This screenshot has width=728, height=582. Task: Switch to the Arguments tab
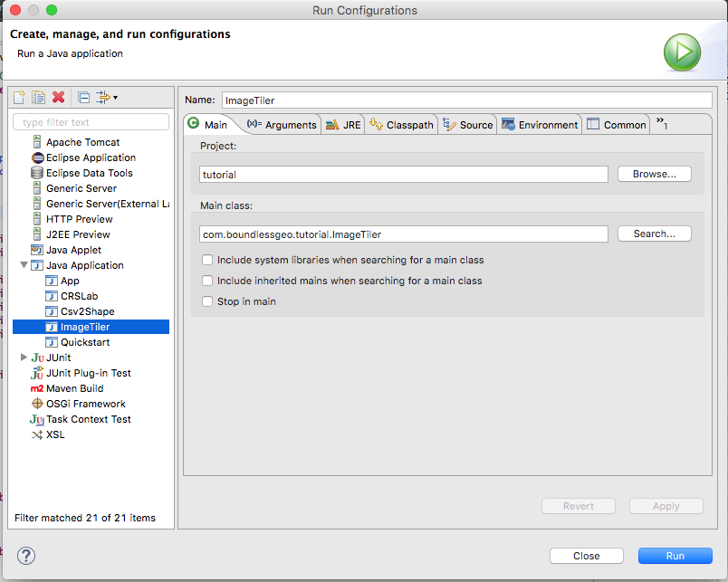pyautogui.click(x=282, y=125)
